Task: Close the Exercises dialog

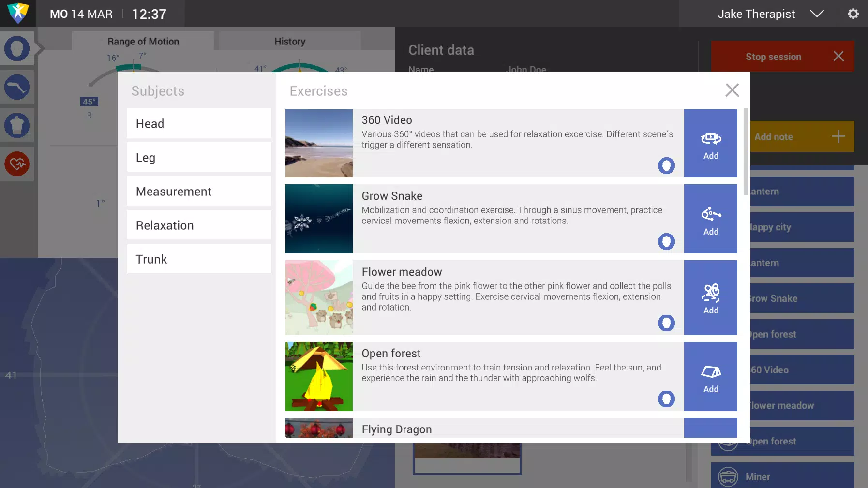Action: tap(732, 90)
